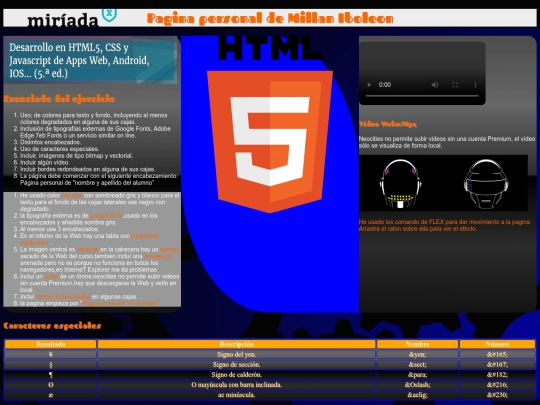The height and width of the screenshot is (405, 540).
Task: Click the orange 'Caracteres' text in the list
Action: (144, 236)
